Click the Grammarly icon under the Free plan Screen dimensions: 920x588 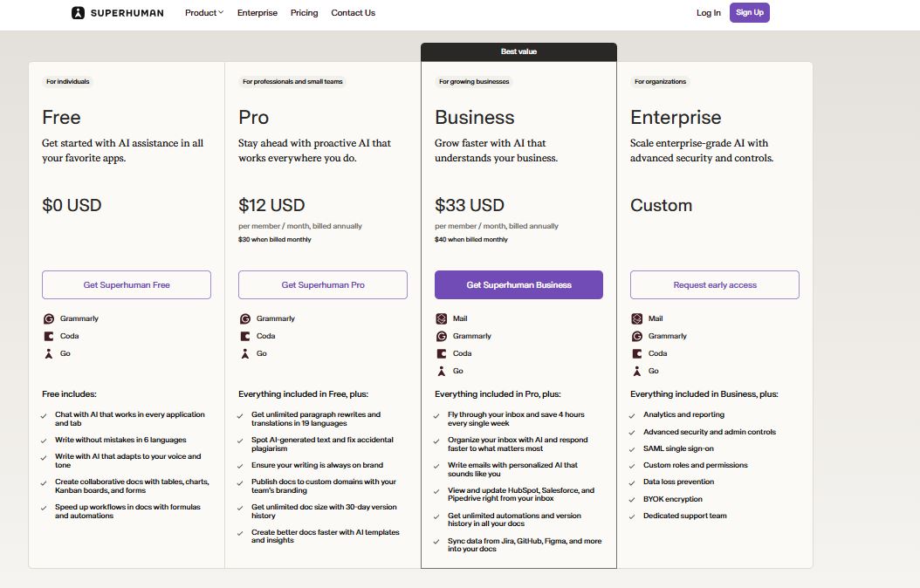(x=51, y=318)
